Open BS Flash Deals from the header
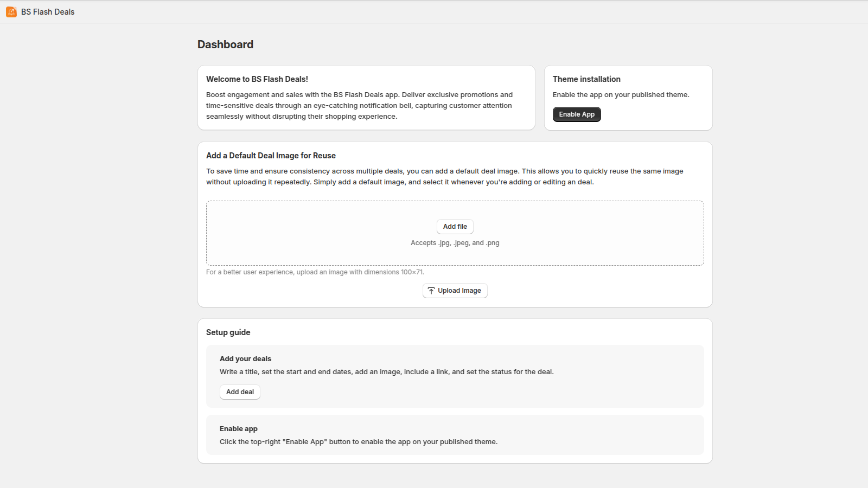This screenshot has height=488, width=868. (47, 11)
